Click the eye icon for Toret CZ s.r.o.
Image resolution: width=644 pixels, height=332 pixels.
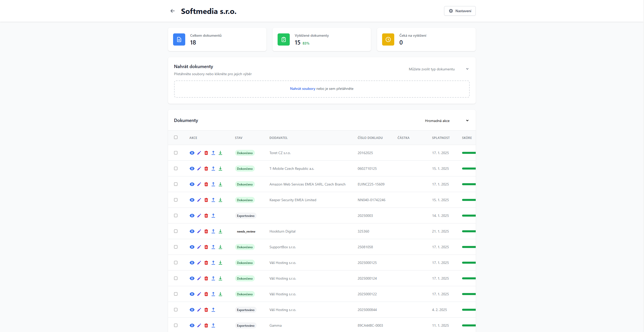[x=192, y=153]
